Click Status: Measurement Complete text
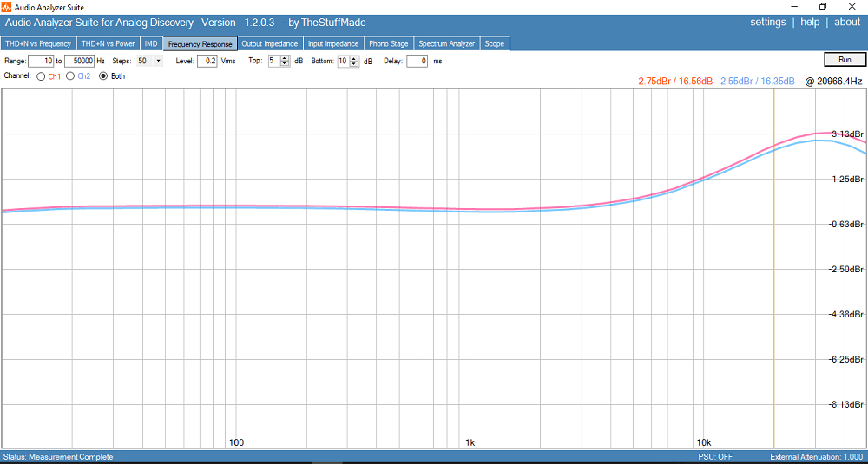The height and width of the screenshot is (464, 868). pos(58,457)
